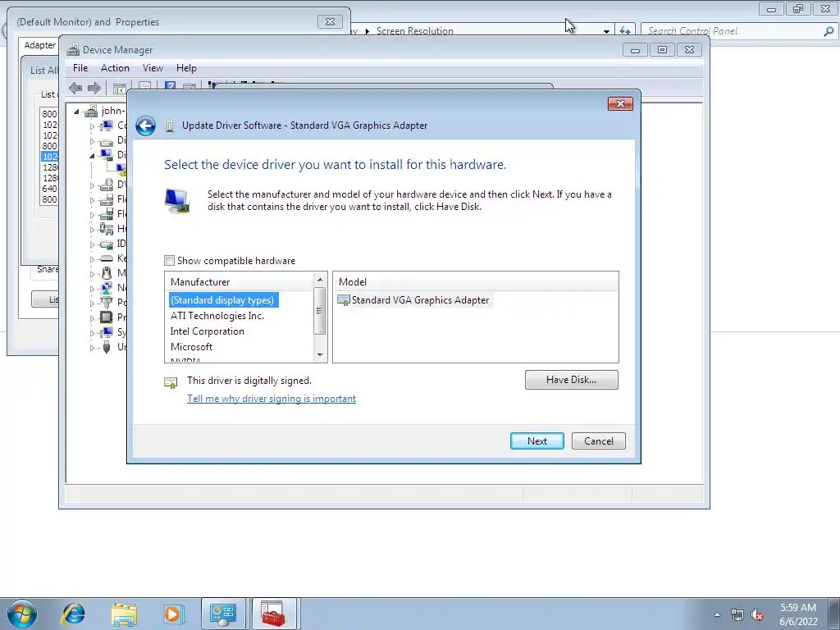
Task: Click the Have Disk... button
Action: pos(571,380)
